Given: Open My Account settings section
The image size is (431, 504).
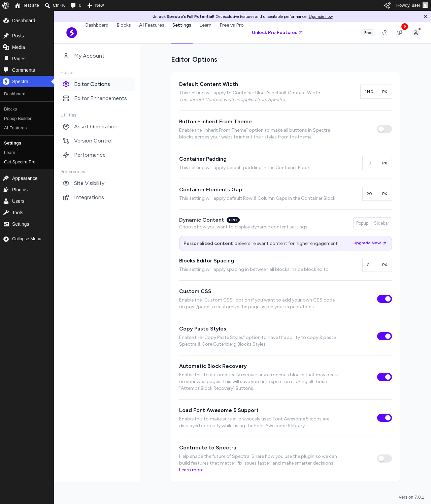Looking at the screenshot, I should coord(97,56).
